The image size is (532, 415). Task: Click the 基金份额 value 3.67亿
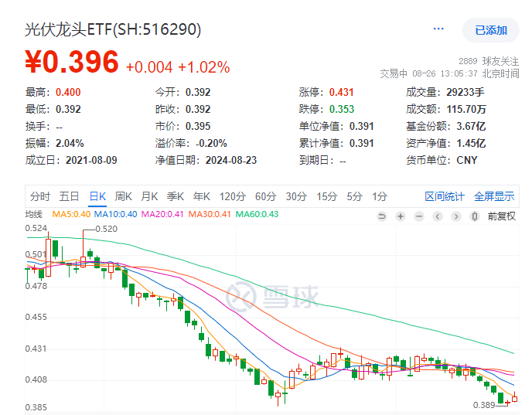click(x=471, y=126)
